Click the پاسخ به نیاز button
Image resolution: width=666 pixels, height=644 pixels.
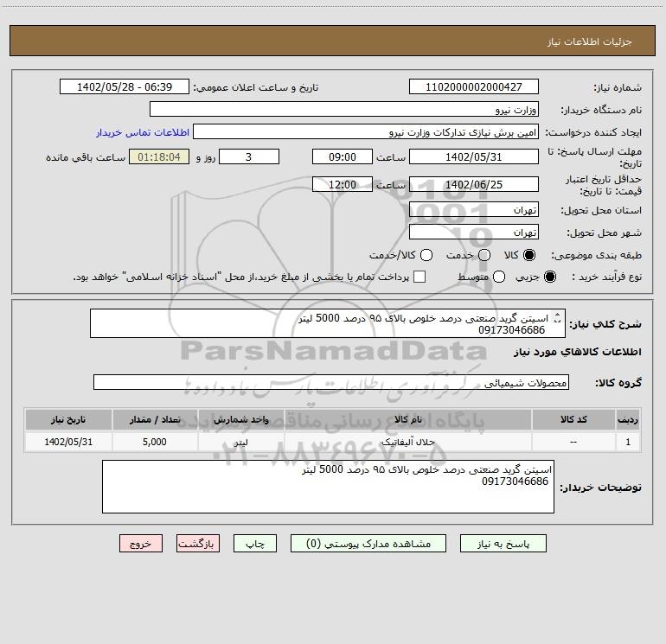coord(503,544)
